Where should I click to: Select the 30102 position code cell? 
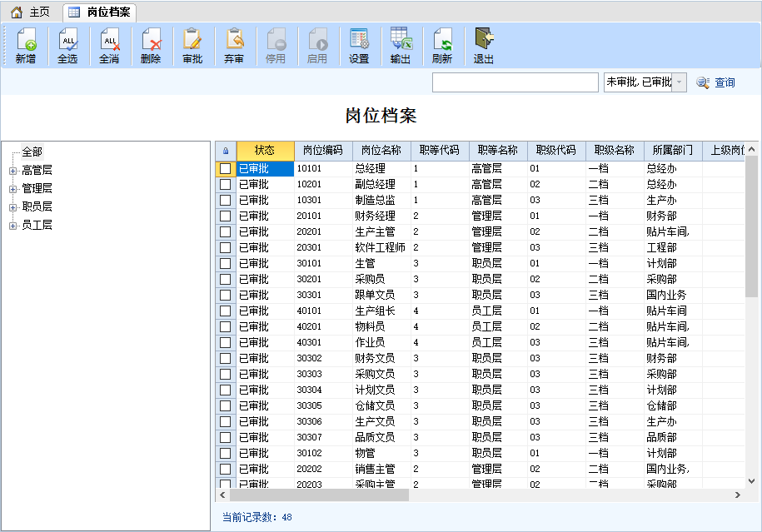coord(323,453)
